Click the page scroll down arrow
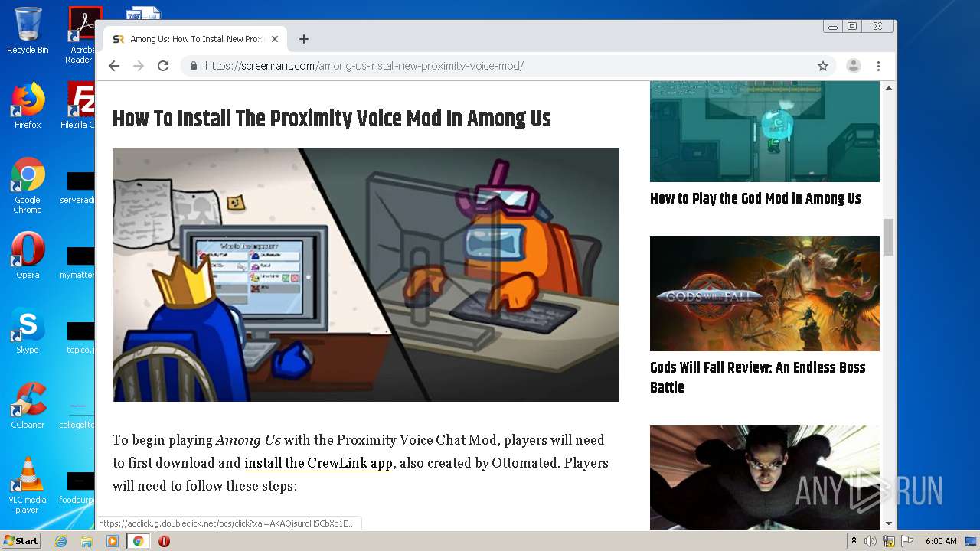980x551 pixels. (x=889, y=523)
